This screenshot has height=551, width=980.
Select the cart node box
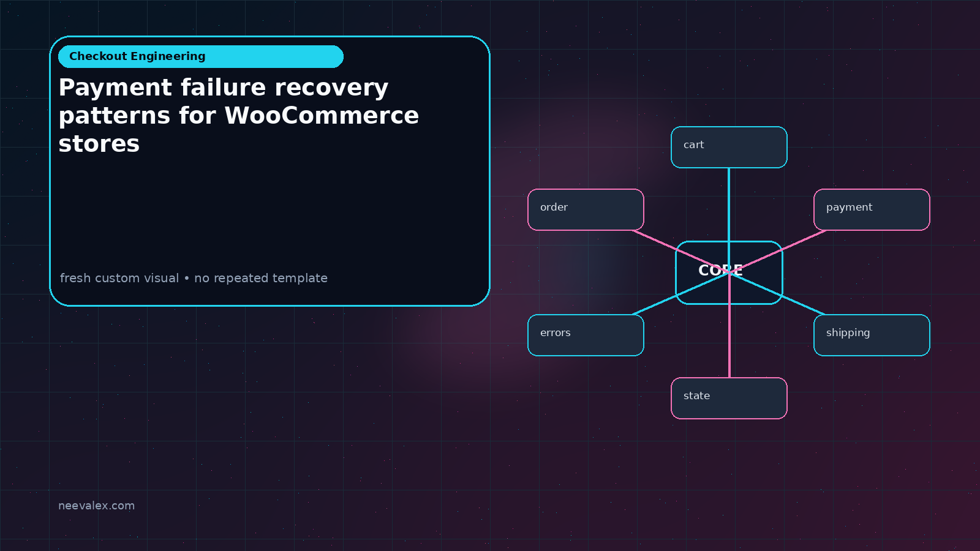pos(729,147)
